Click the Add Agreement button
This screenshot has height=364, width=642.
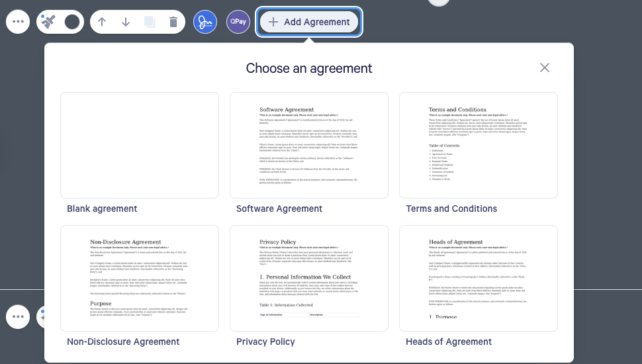point(309,22)
